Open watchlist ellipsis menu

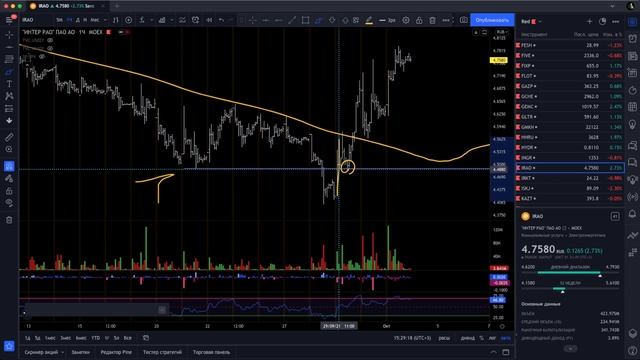(616, 21)
